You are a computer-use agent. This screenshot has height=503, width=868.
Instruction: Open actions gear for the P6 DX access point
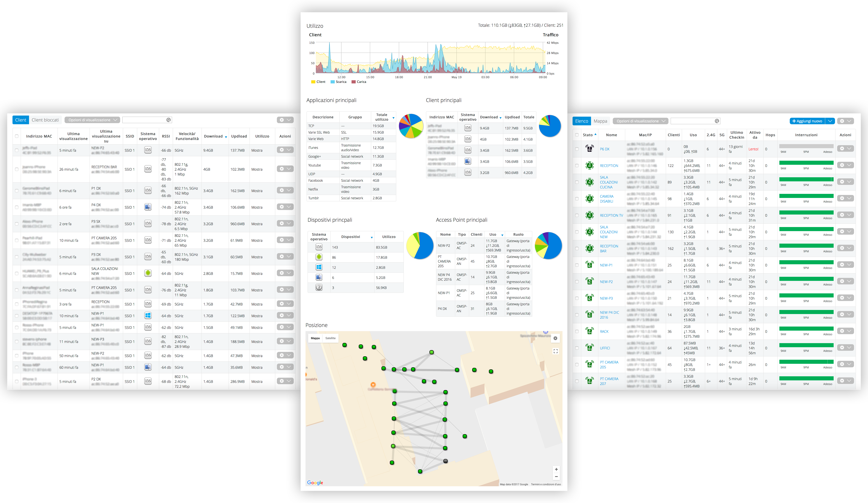845,149
